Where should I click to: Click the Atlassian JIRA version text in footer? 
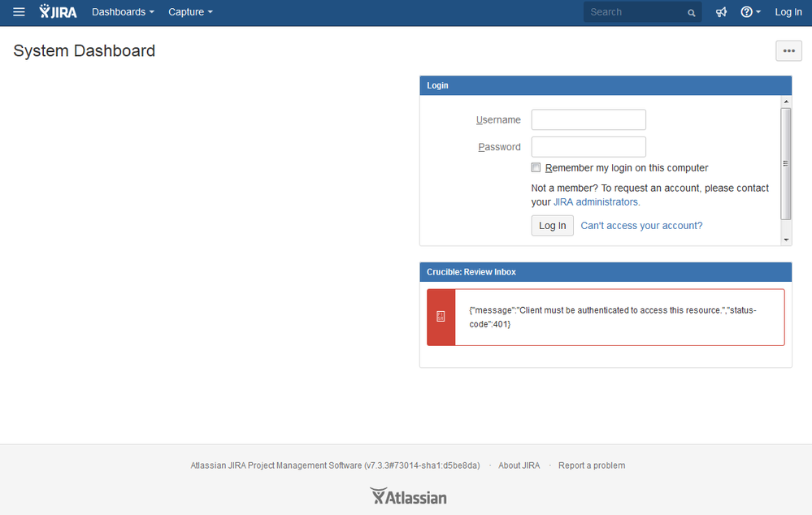(x=335, y=465)
